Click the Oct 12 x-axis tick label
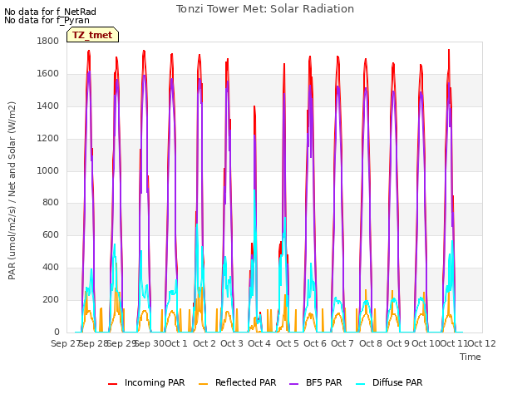The height and width of the screenshot is (399, 532). tap(481, 343)
